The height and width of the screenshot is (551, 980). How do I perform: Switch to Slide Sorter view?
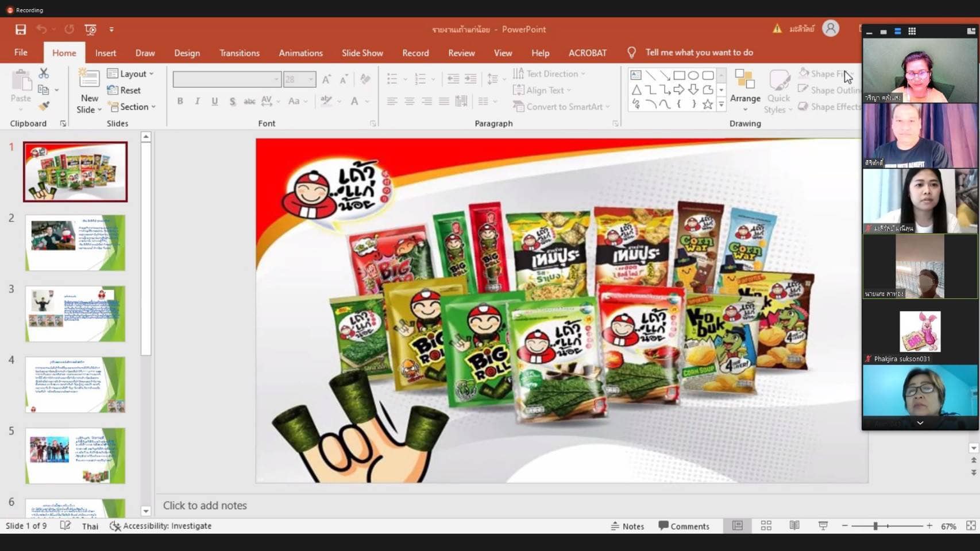coord(766,526)
